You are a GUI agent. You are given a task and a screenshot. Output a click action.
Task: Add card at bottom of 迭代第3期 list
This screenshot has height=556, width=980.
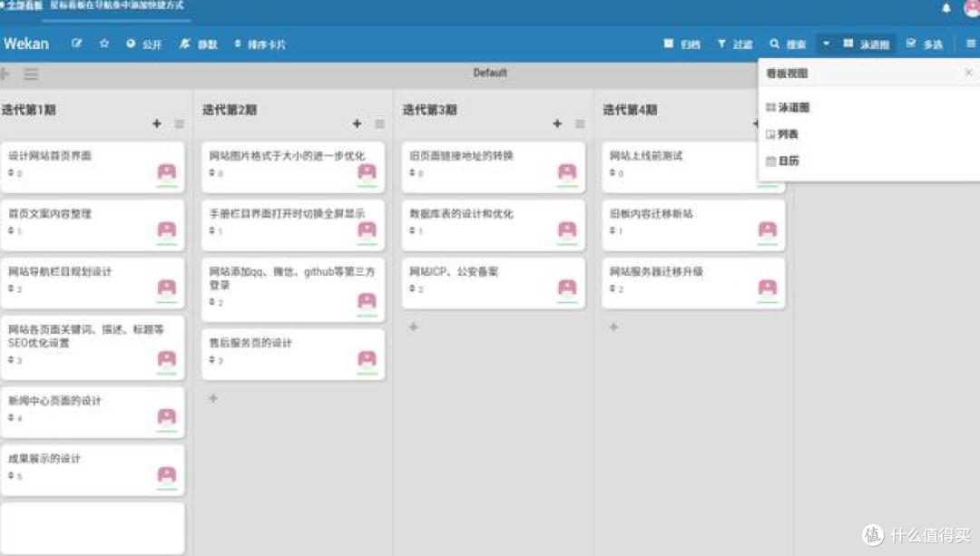(413, 327)
